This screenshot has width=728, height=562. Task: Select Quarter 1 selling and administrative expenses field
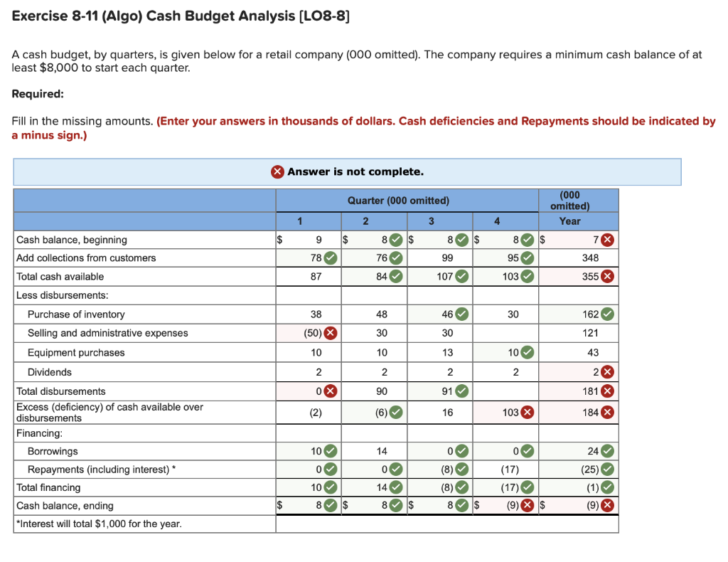point(309,333)
